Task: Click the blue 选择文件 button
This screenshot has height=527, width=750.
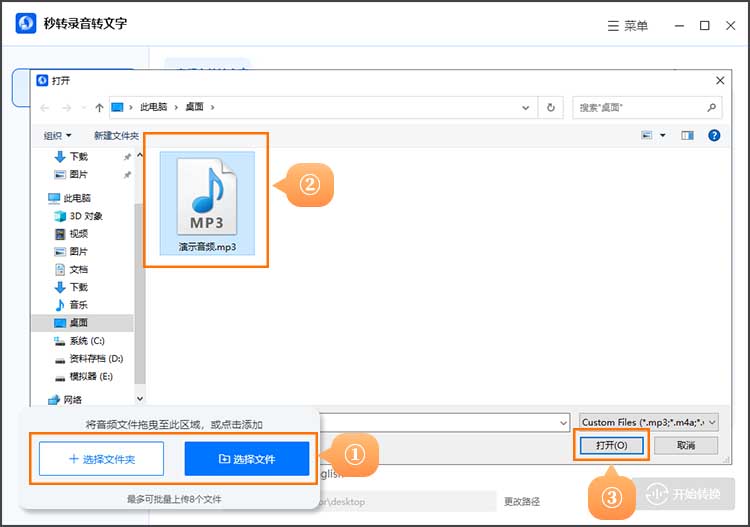Action: (247, 459)
